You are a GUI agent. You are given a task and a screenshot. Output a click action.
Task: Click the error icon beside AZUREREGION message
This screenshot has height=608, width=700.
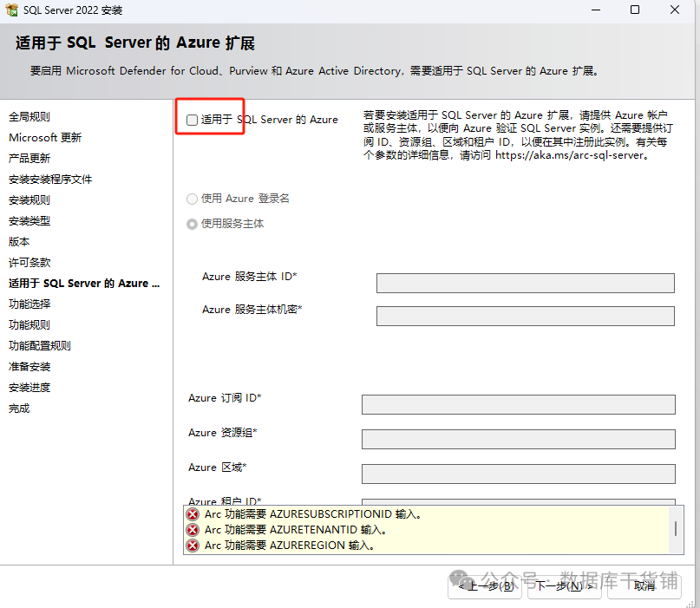pos(193,546)
